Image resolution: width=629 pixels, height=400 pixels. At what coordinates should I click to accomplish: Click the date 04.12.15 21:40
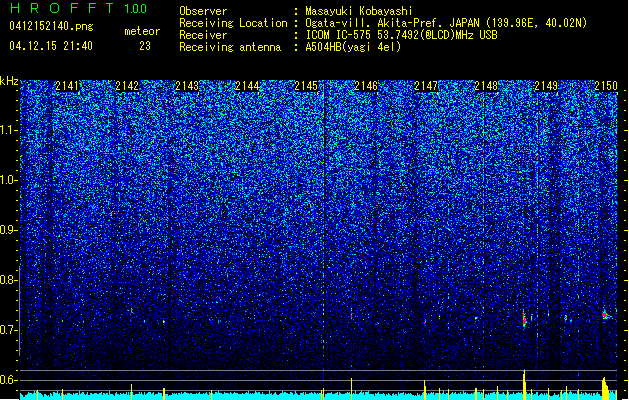click(x=51, y=46)
